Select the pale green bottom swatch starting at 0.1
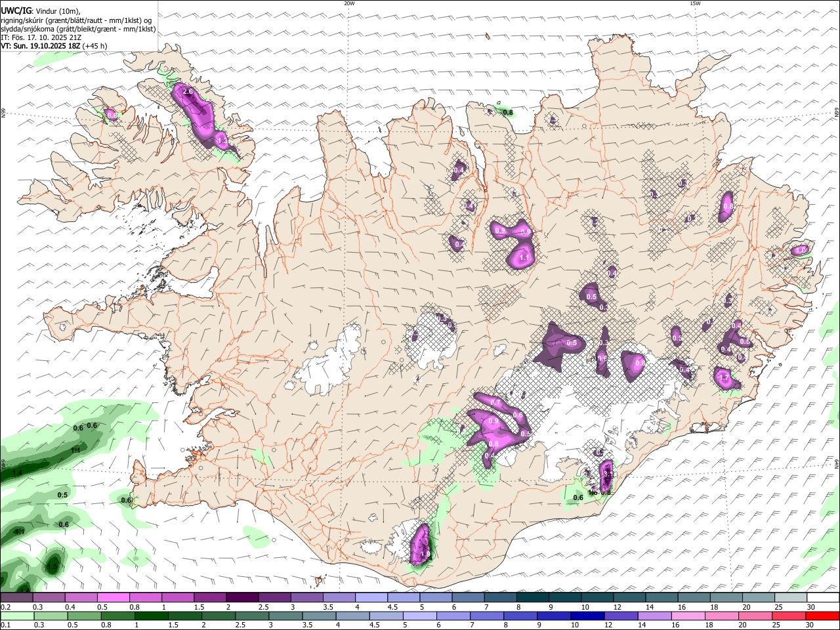 tap(16, 616)
